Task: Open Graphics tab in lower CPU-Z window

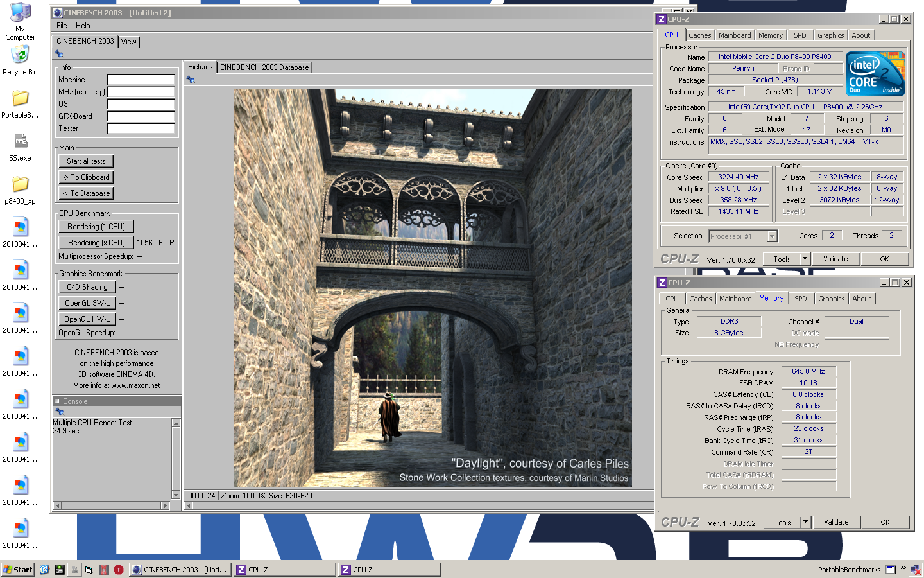Action: [832, 299]
